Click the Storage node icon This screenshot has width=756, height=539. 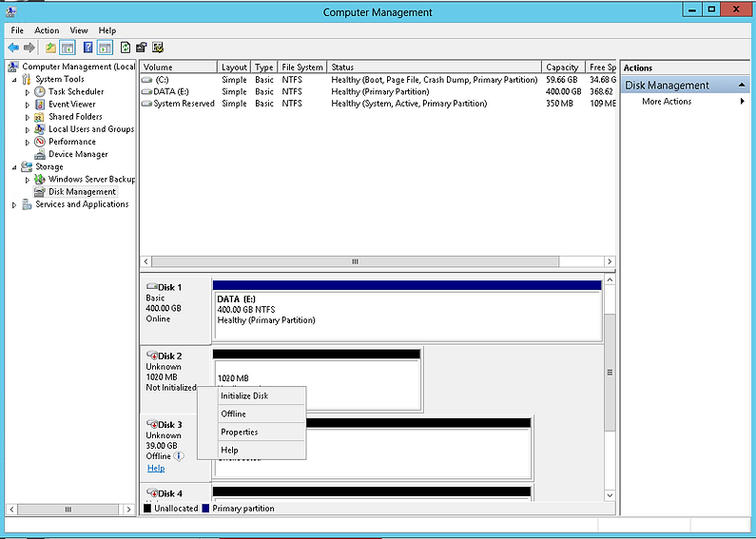coord(27,166)
